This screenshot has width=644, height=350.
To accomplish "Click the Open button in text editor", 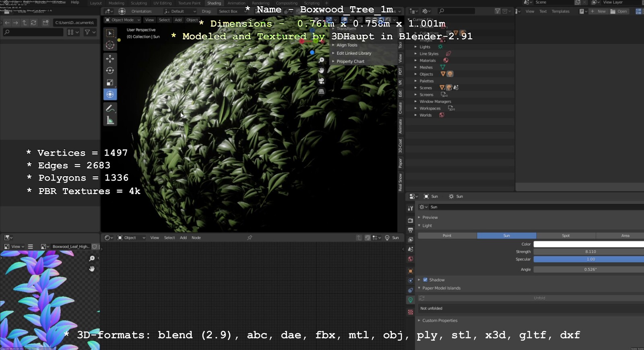I will click(x=619, y=11).
